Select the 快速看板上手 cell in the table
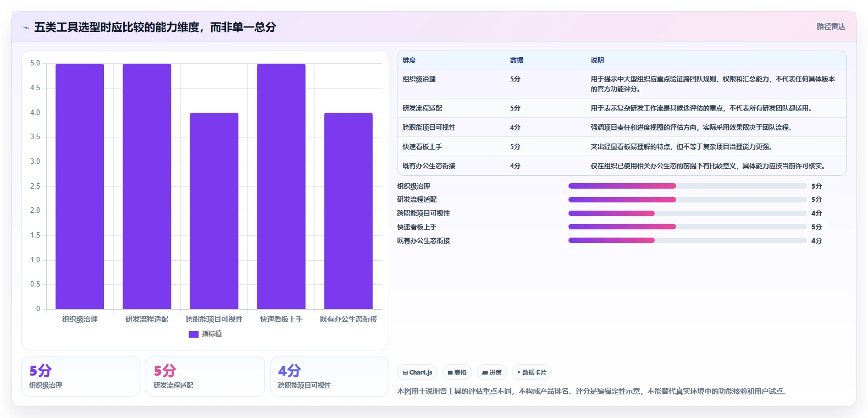The width and height of the screenshot is (868, 418). (422, 147)
